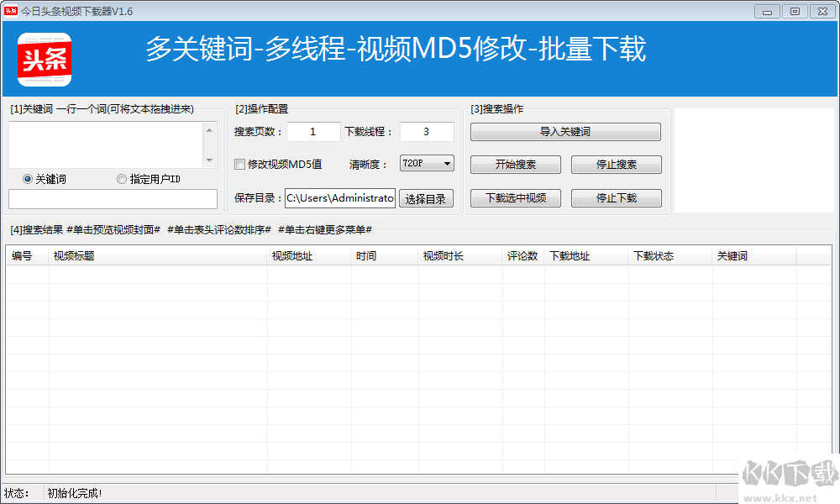This screenshot has width=840, height=504.
Task: Click the multiline keyword entry area
Action: (x=109, y=143)
